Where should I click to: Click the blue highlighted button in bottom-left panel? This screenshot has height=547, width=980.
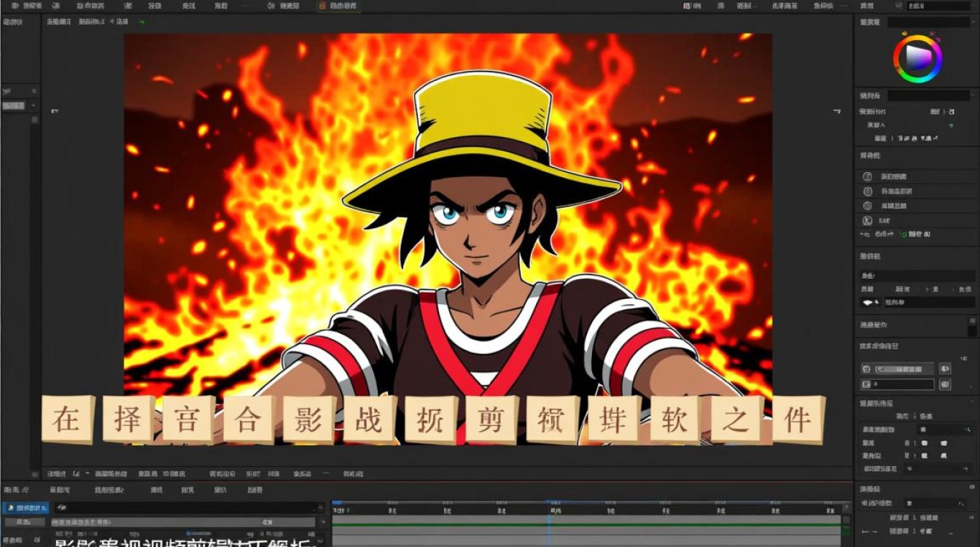(x=25, y=508)
